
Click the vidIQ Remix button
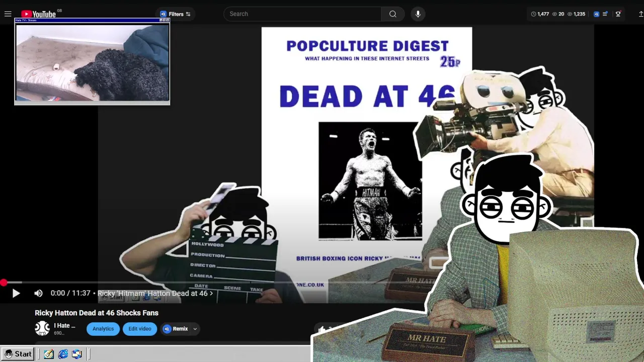175,329
